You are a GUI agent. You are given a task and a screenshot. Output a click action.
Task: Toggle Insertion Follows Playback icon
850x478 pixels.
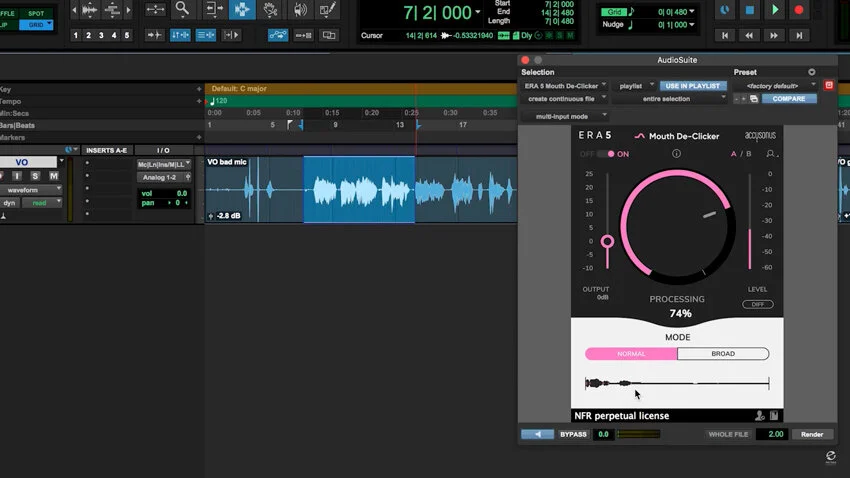231,35
